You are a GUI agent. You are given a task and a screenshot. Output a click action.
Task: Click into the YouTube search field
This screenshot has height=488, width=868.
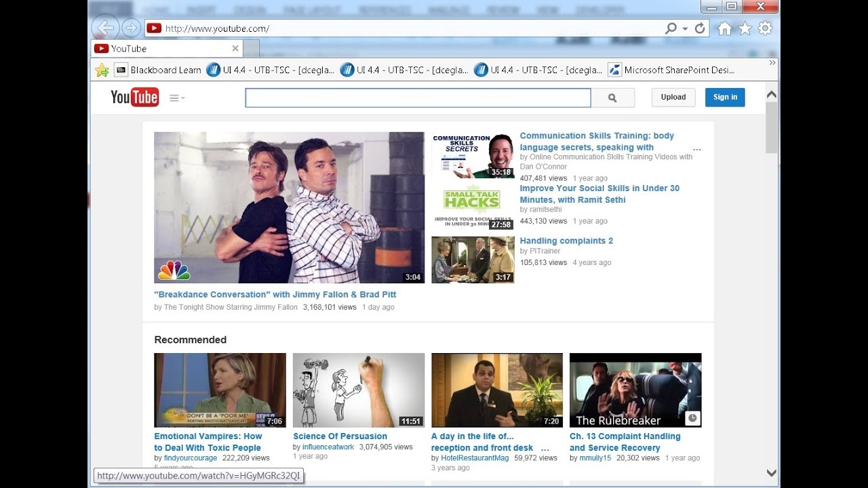point(418,98)
